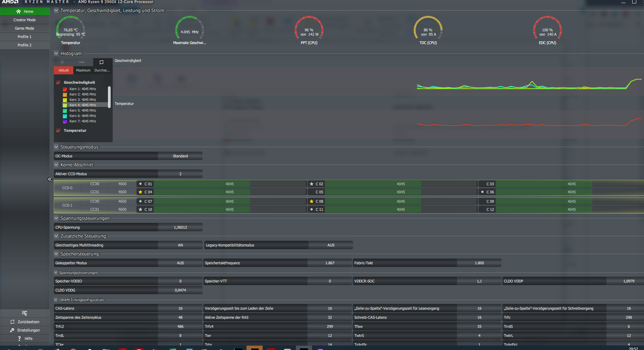Click the Maximale Geschwindigkeit gauge dial
This screenshot has width=644, height=350.
pos(190,28)
